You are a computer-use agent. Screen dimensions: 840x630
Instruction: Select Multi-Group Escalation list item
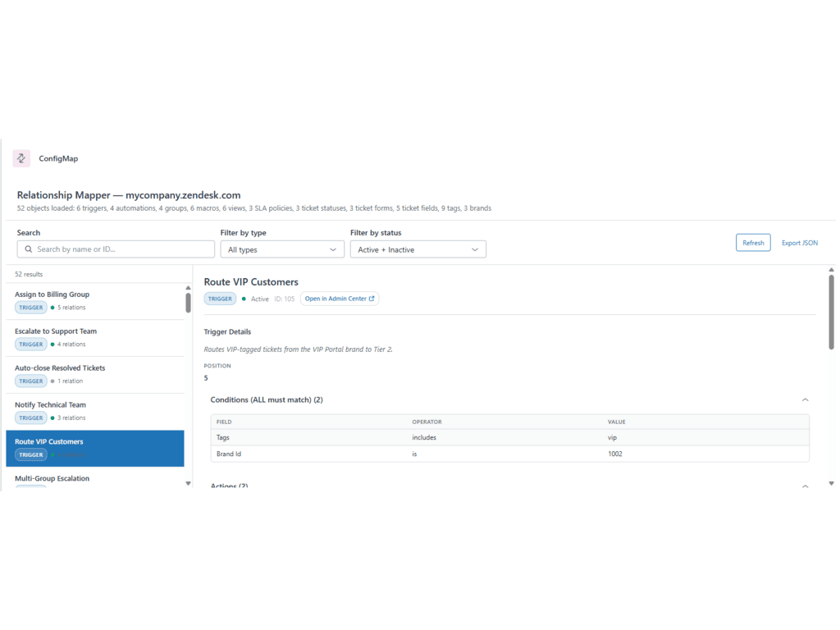pos(95,479)
